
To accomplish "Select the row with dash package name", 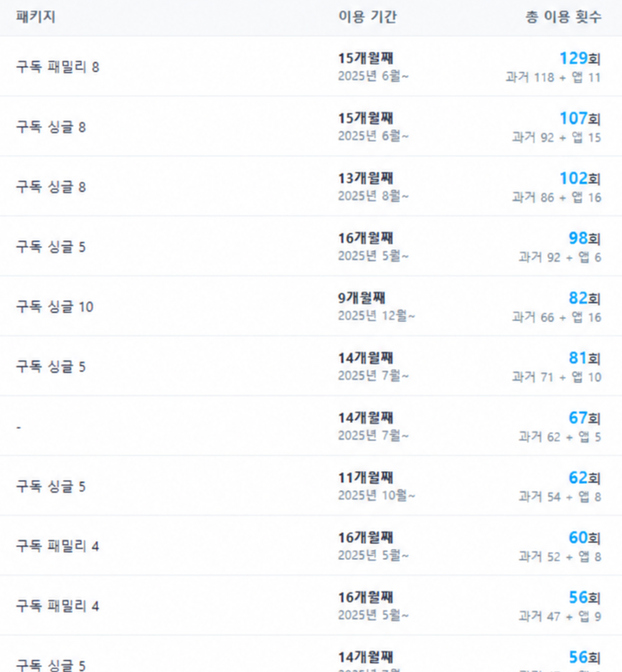I will 311,426.
